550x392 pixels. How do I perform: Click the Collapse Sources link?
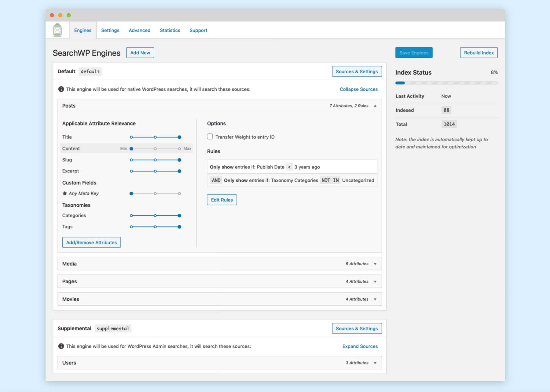tap(358, 89)
